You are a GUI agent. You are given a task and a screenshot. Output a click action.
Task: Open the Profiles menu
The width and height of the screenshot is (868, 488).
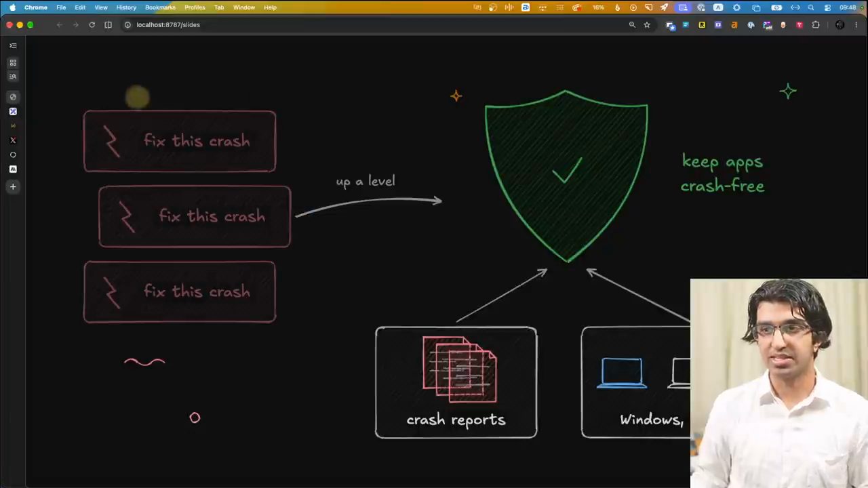click(195, 7)
